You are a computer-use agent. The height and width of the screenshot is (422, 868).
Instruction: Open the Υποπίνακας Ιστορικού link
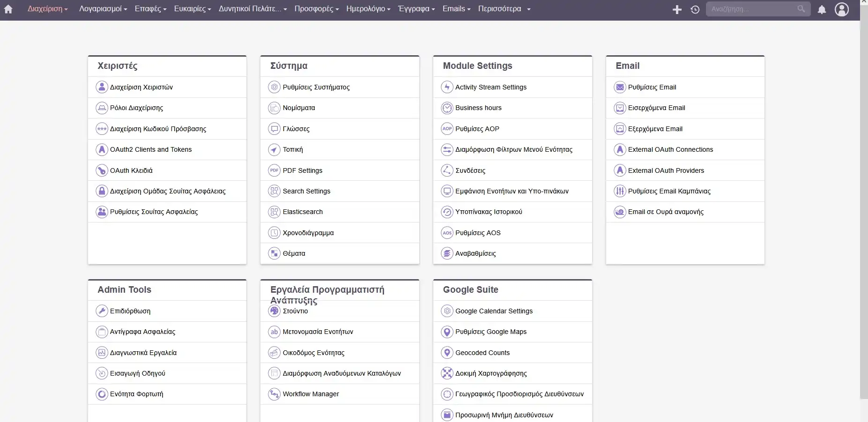489,212
